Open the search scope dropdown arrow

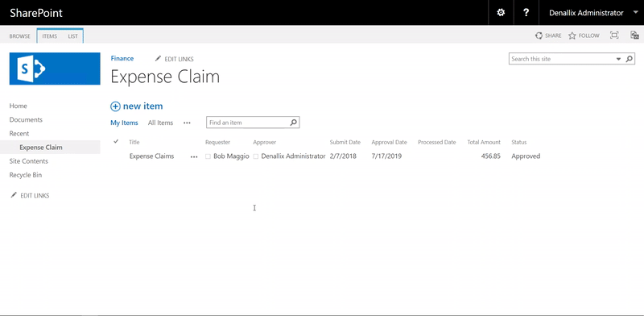[x=618, y=60]
